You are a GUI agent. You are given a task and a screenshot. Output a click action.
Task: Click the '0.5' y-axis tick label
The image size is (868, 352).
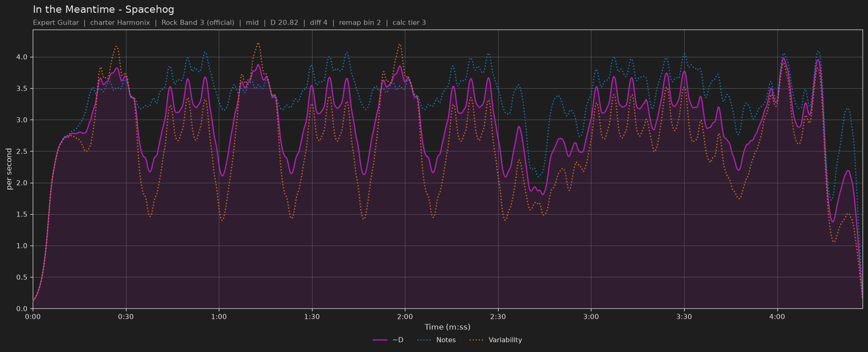[x=22, y=277]
